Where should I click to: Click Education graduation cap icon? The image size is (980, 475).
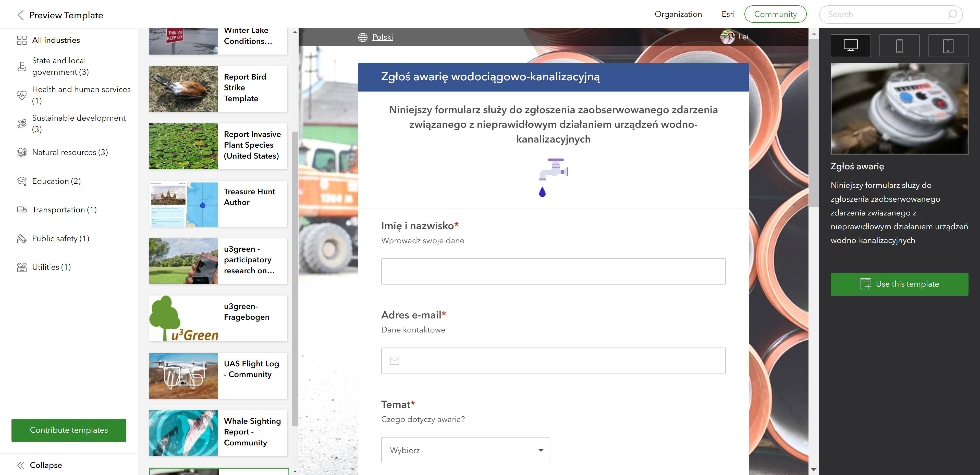tap(22, 181)
